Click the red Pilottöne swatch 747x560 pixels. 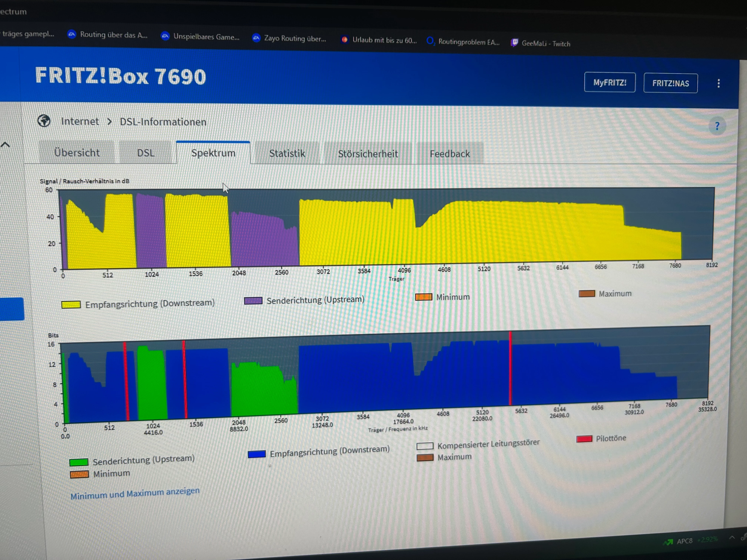[x=584, y=439]
